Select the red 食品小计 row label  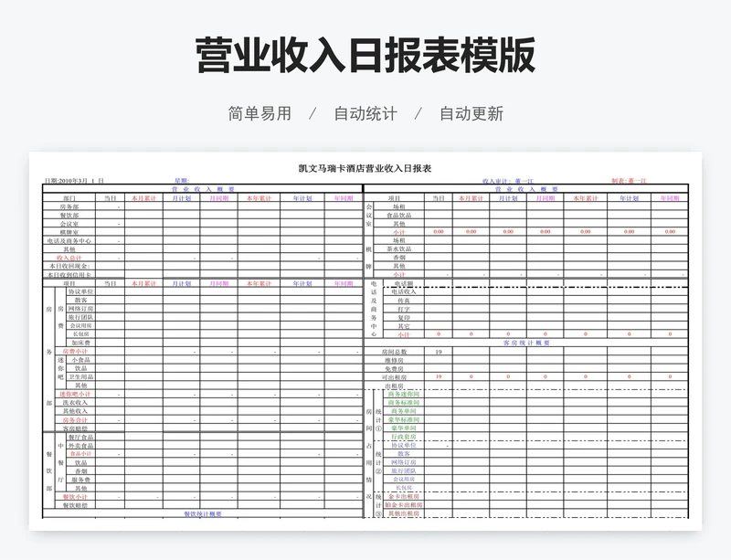tap(80, 454)
